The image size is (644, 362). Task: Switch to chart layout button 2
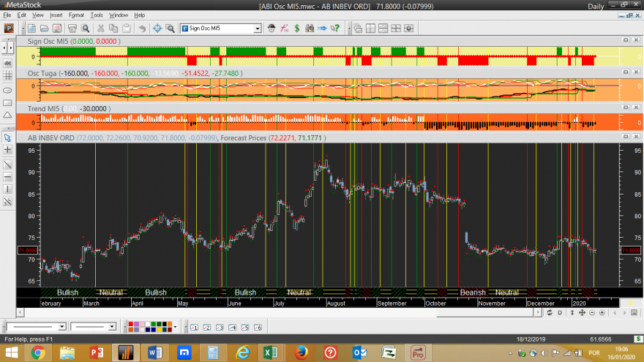point(207,327)
